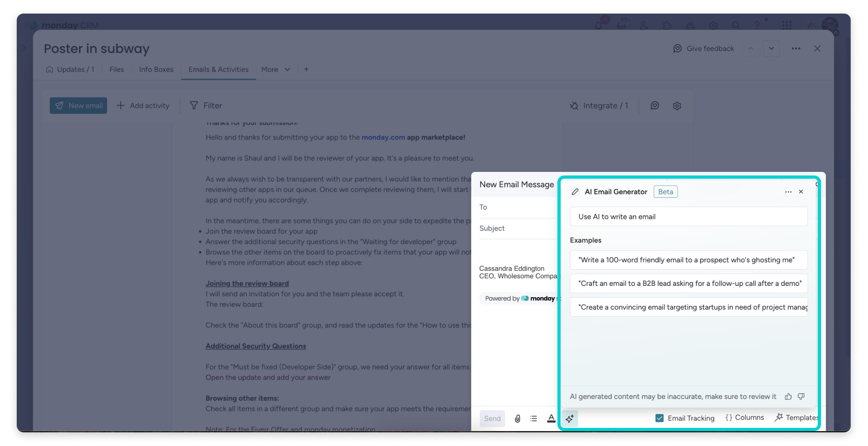Image resolution: width=868 pixels, height=446 pixels.
Task: Open Emails & Activities settings gear
Action: [677, 105]
